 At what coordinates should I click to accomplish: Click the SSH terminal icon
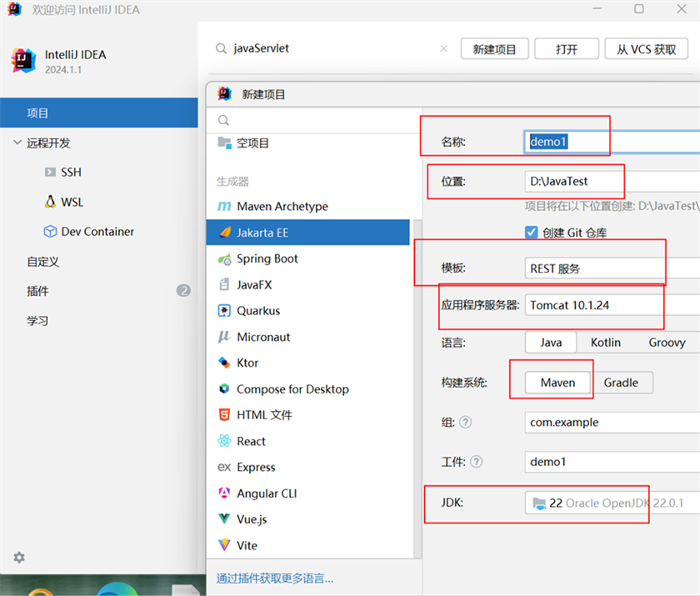pyautogui.click(x=50, y=173)
